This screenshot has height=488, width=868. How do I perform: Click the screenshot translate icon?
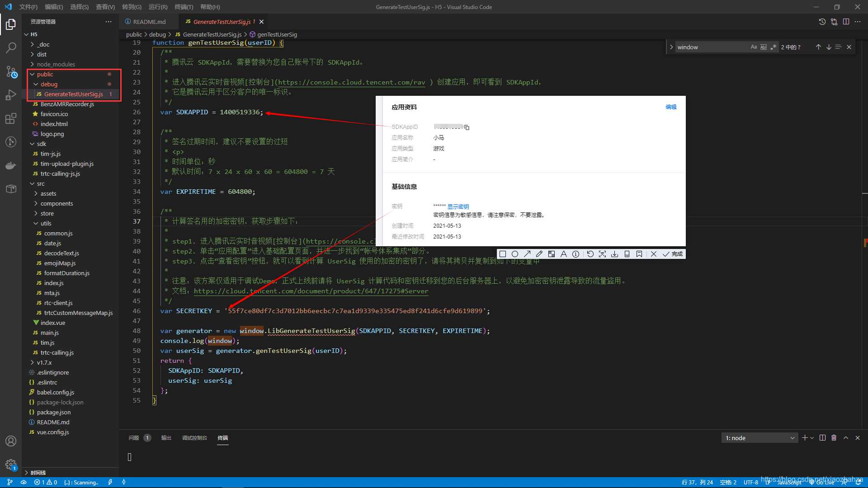pos(603,254)
